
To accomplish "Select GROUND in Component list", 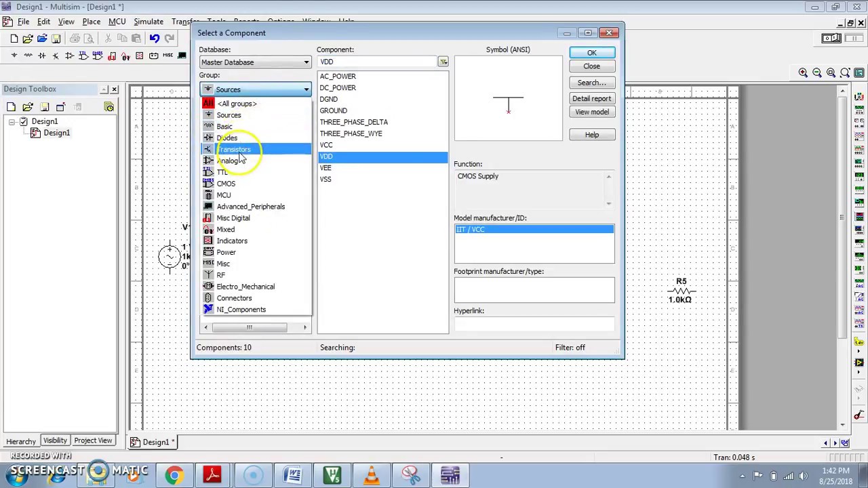I will coord(333,110).
